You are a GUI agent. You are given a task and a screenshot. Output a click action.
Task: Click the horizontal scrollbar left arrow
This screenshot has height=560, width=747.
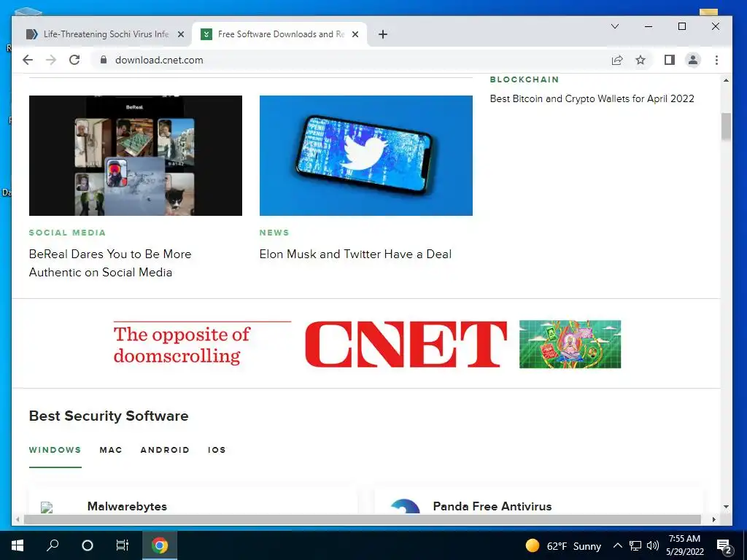(18, 519)
